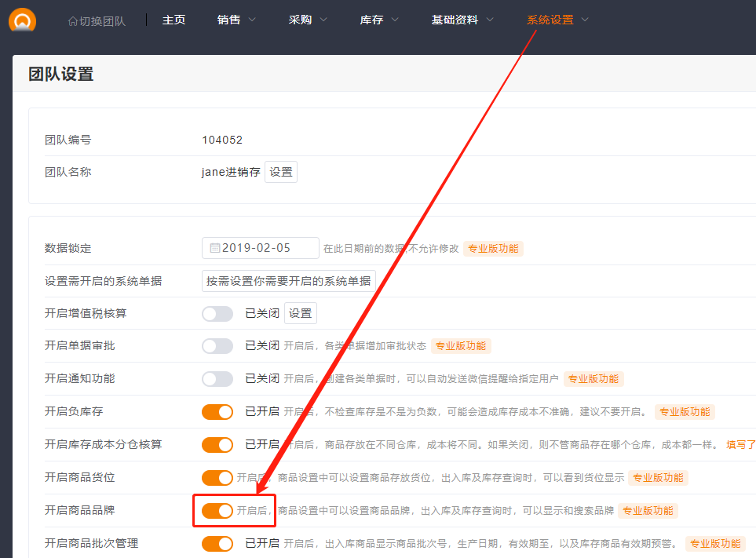The height and width of the screenshot is (558, 756).
Task: Click the orange app logo icon
Action: pos(22,20)
